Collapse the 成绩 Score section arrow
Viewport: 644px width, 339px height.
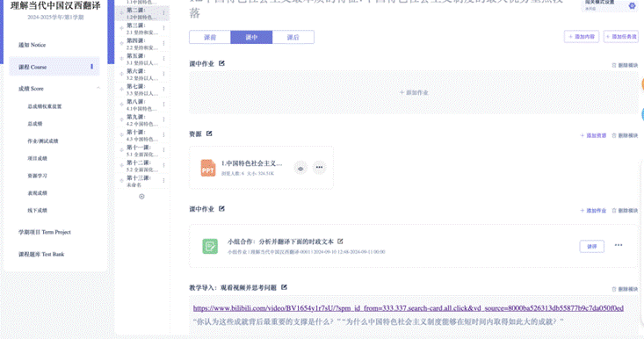(x=98, y=88)
